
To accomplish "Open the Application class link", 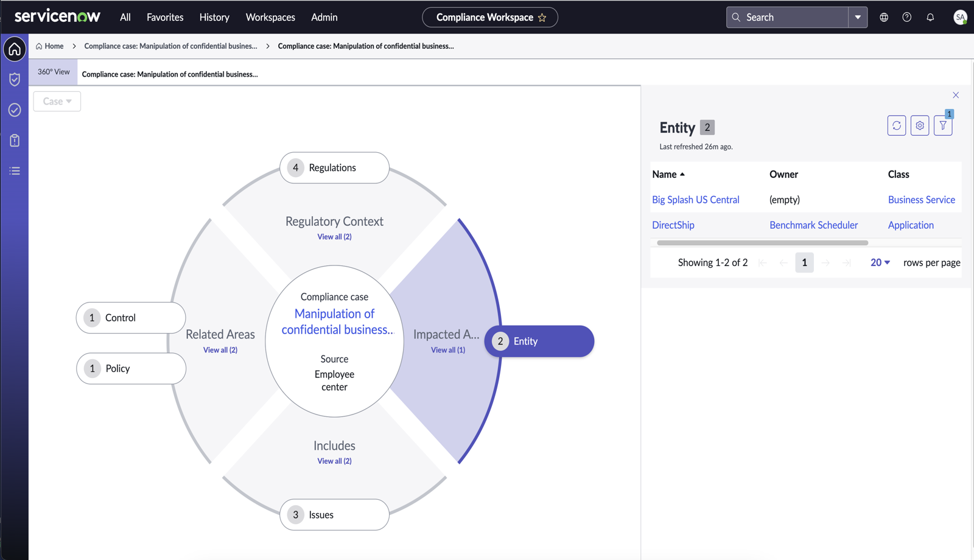I will point(911,225).
